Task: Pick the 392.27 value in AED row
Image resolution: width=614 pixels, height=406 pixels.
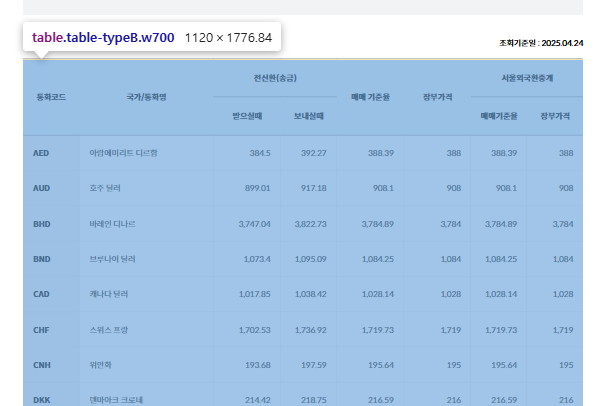Action: pyautogui.click(x=313, y=153)
